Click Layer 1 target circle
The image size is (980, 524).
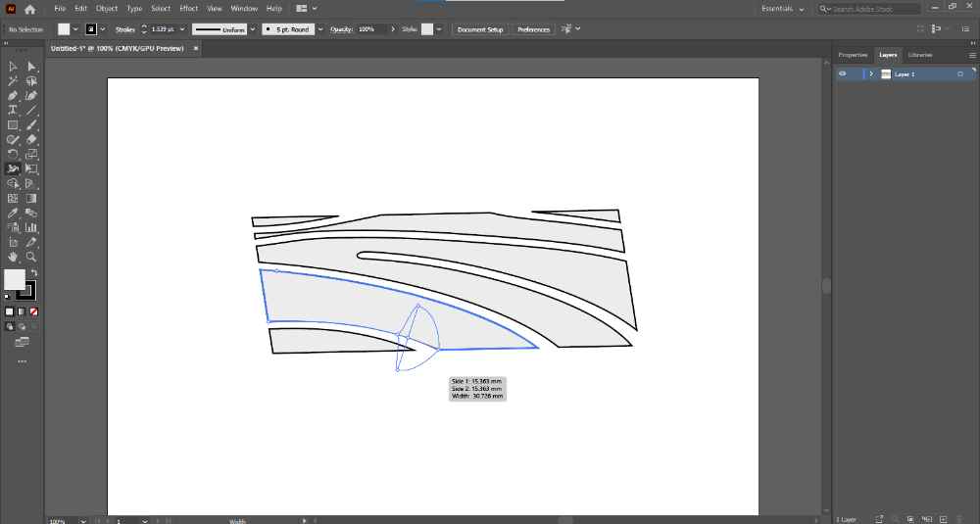(x=960, y=74)
